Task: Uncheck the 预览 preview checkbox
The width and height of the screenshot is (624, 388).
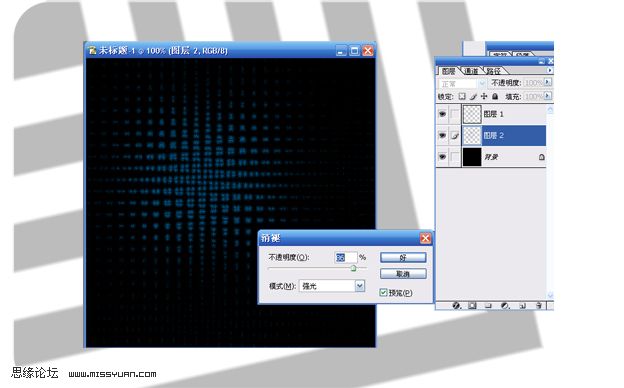Action: (x=383, y=292)
